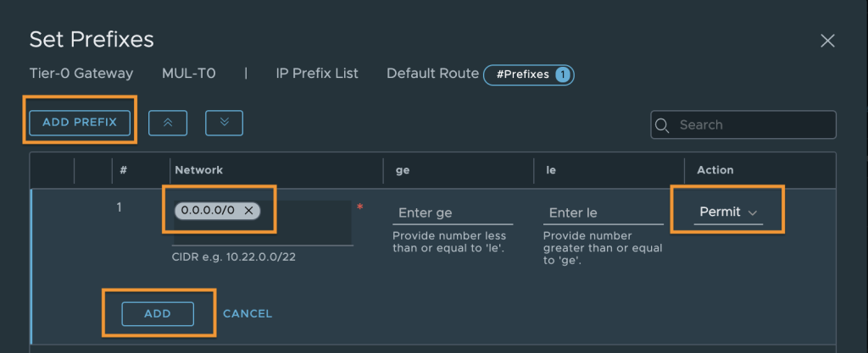Click the Action column header

(715, 170)
